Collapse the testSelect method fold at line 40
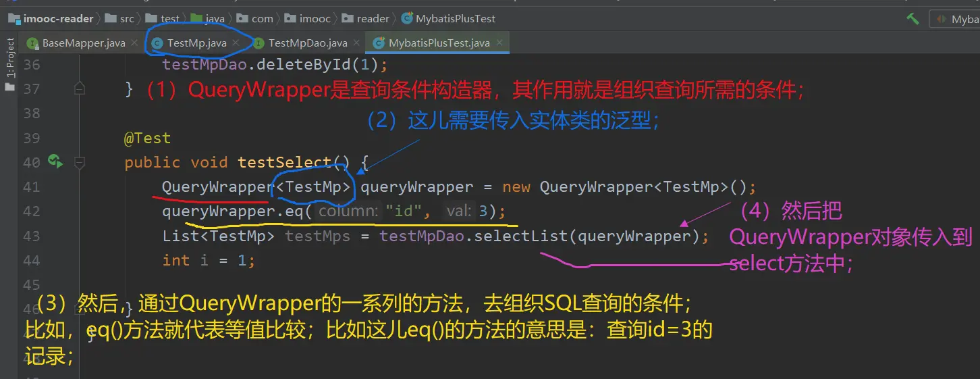980x379 pixels. [80, 162]
